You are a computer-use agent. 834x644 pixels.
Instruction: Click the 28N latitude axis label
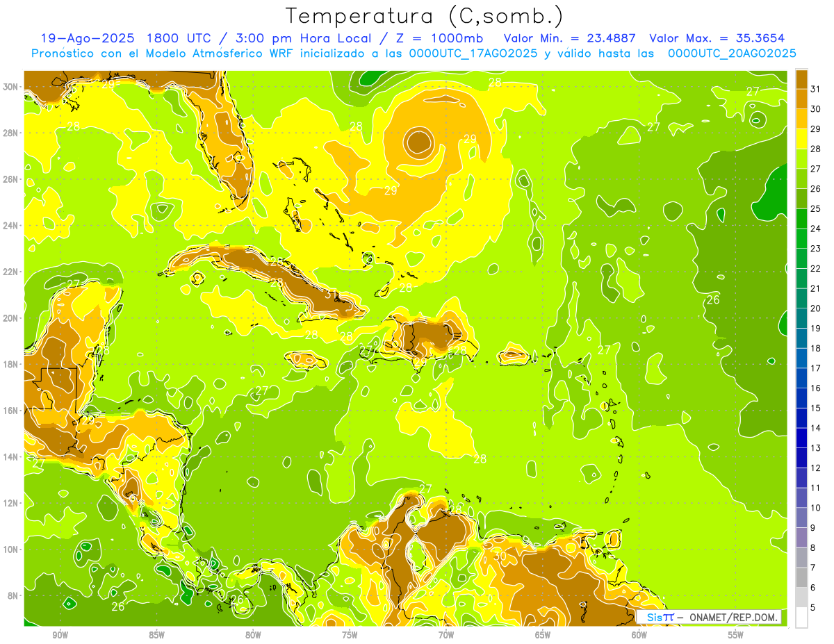pos(11,133)
